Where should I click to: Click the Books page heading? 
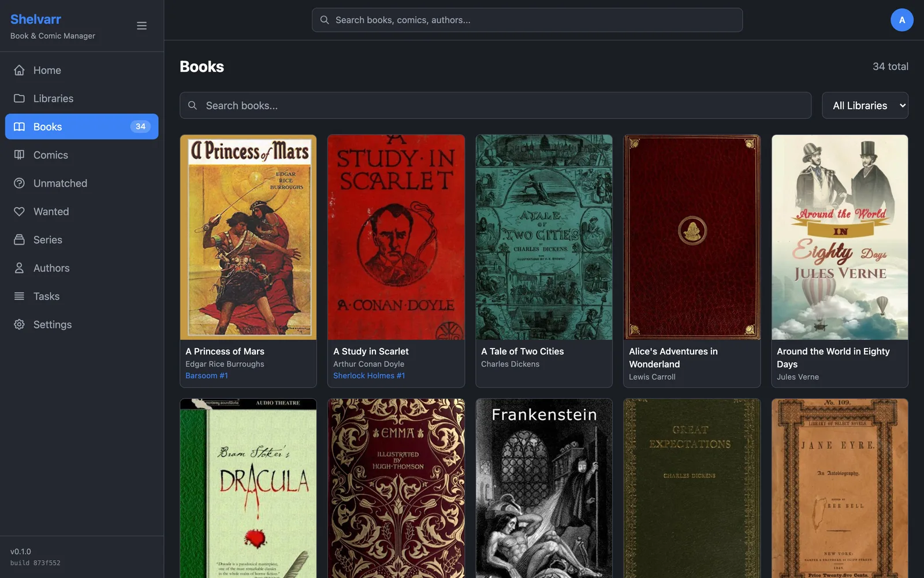point(202,66)
